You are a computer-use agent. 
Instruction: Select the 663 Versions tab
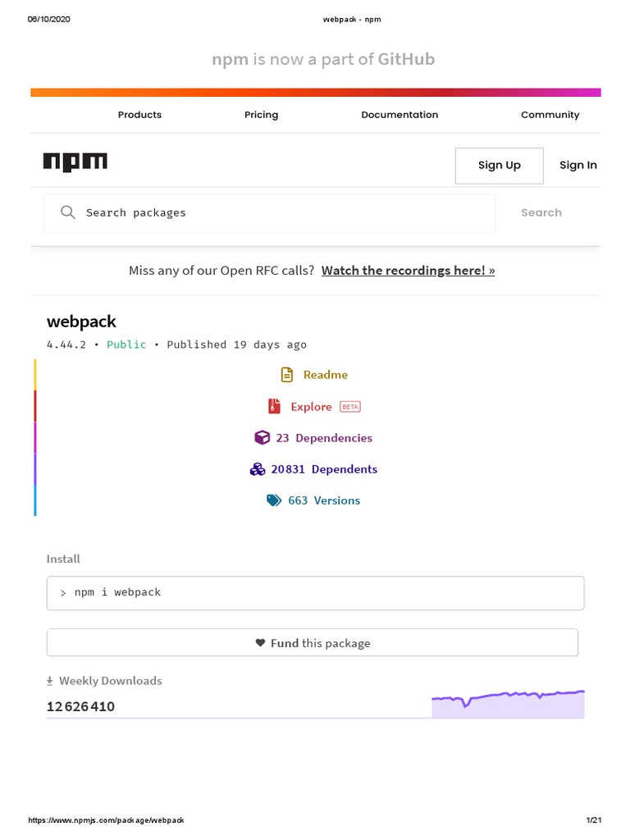click(x=323, y=500)
